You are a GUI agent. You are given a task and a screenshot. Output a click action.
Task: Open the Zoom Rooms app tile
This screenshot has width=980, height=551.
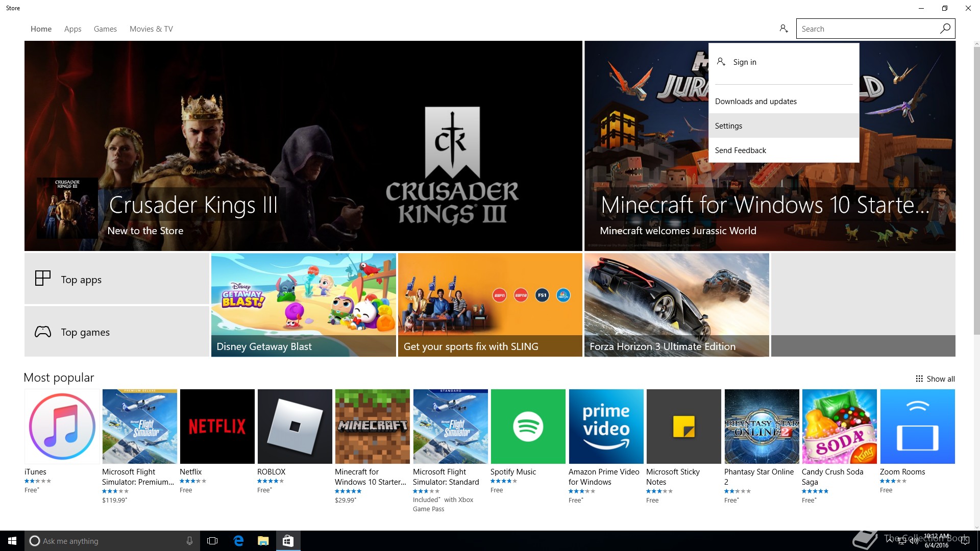[917, 427]
